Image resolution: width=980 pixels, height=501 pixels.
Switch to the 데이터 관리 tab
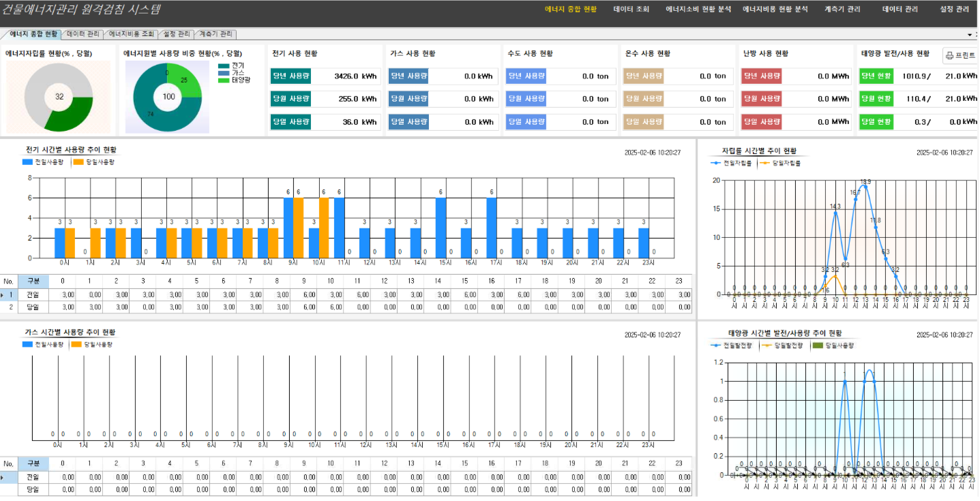[83, 34]
